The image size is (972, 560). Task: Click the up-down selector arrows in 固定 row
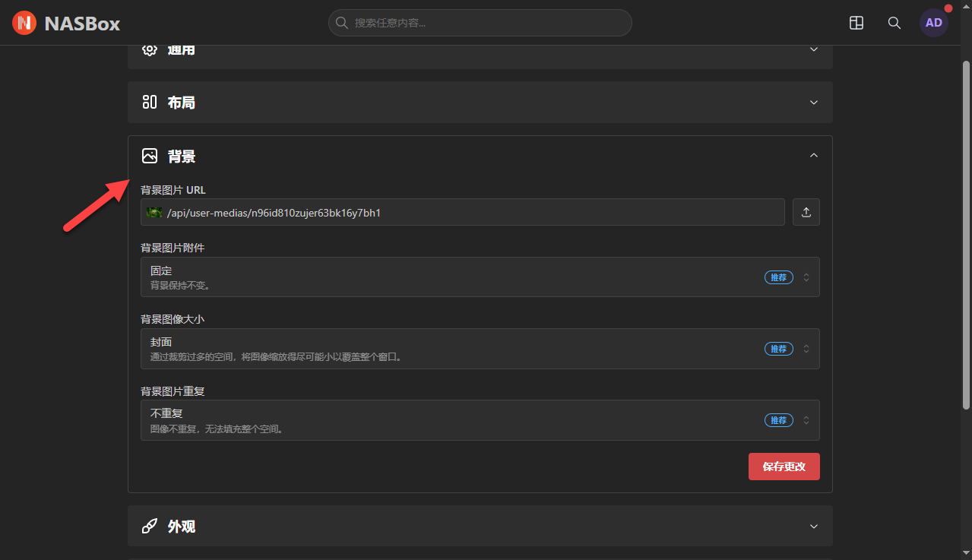(806, 277)
